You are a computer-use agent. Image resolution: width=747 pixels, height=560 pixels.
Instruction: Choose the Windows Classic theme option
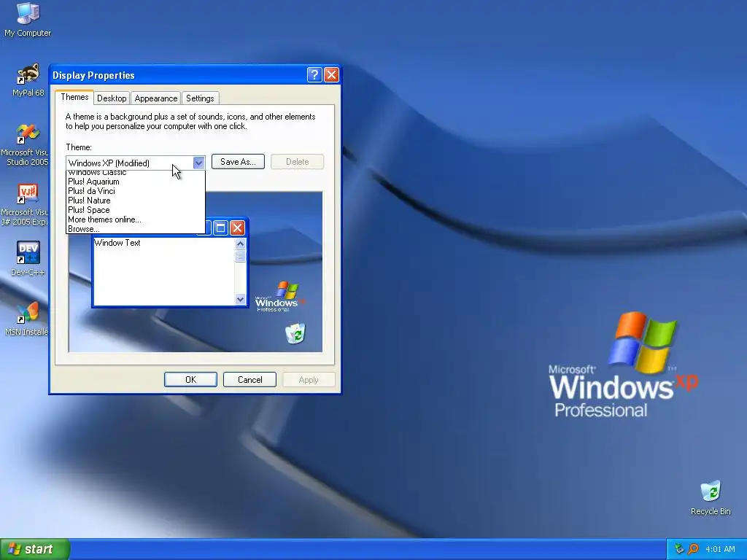point(135,173)
